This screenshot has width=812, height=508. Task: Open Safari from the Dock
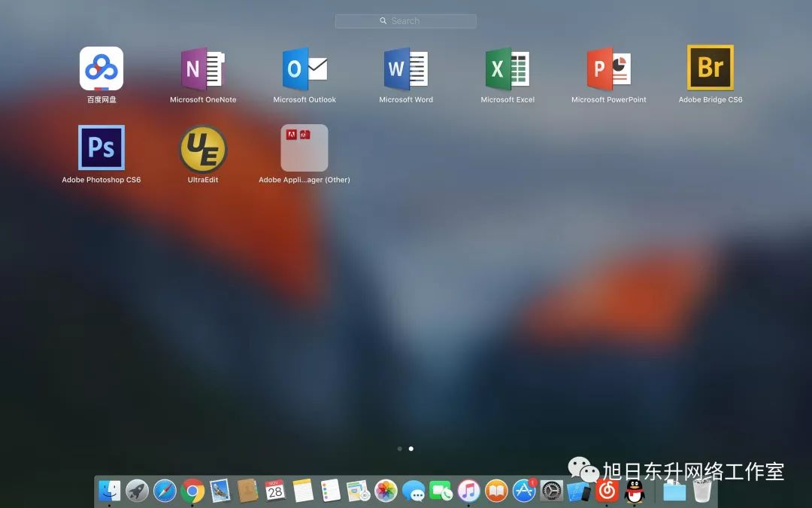click(165, 491)
